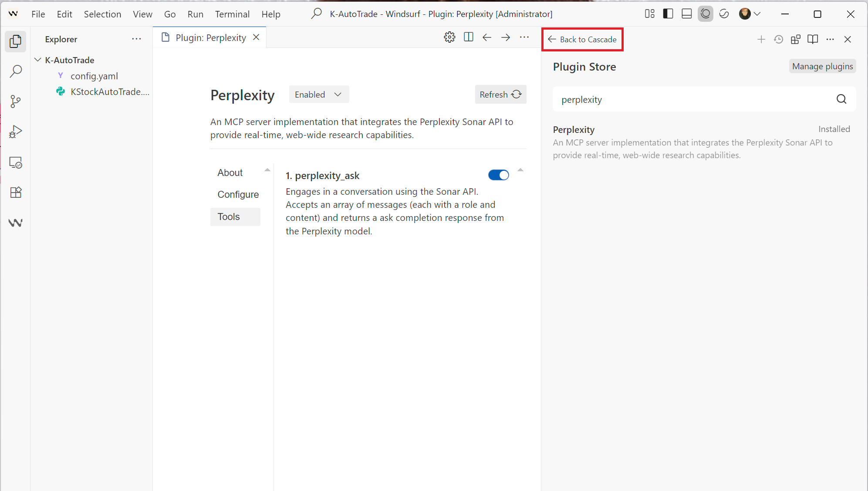Collapse arrow above plugin section list

click(267, 170)
